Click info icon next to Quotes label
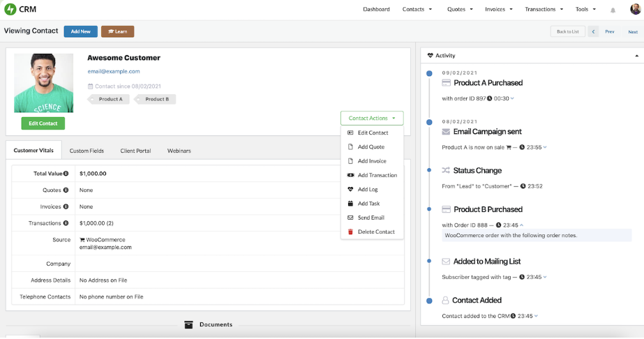This screenshot has width=644, height=339. point(66,190)
